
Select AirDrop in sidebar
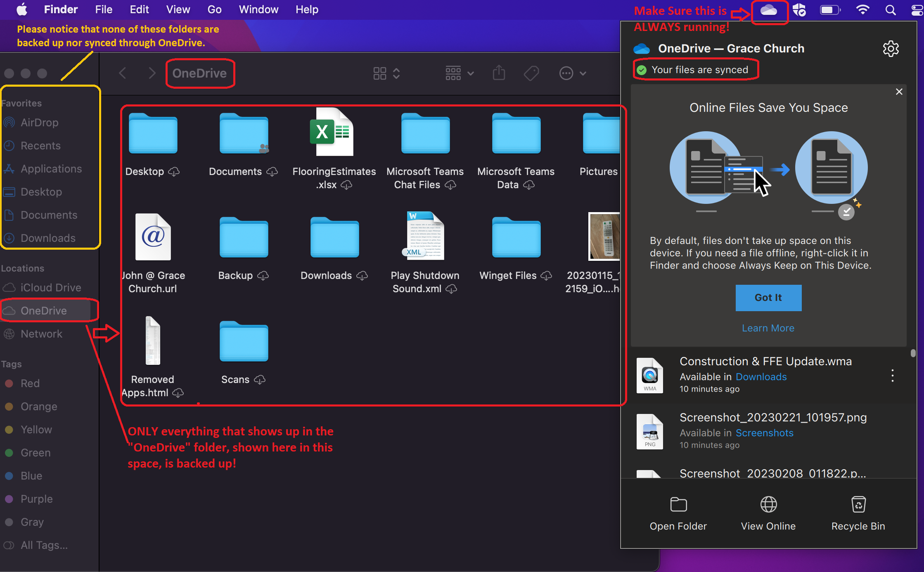[x=40, y=123]
